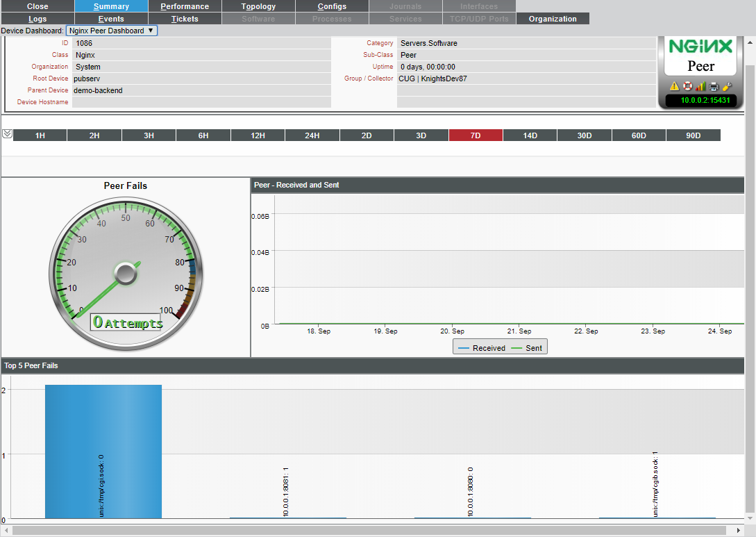
Task: Open the Performance tab
Action: coord(185,6)
